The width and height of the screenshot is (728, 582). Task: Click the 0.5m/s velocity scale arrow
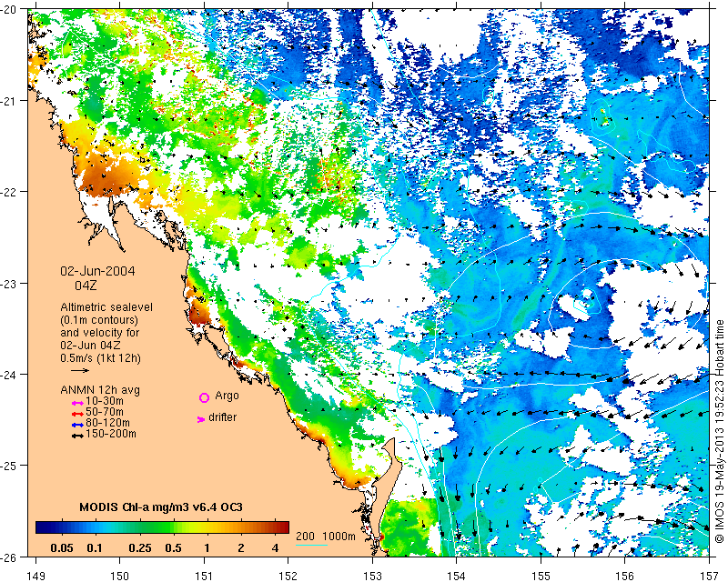[x=80, y=370]
